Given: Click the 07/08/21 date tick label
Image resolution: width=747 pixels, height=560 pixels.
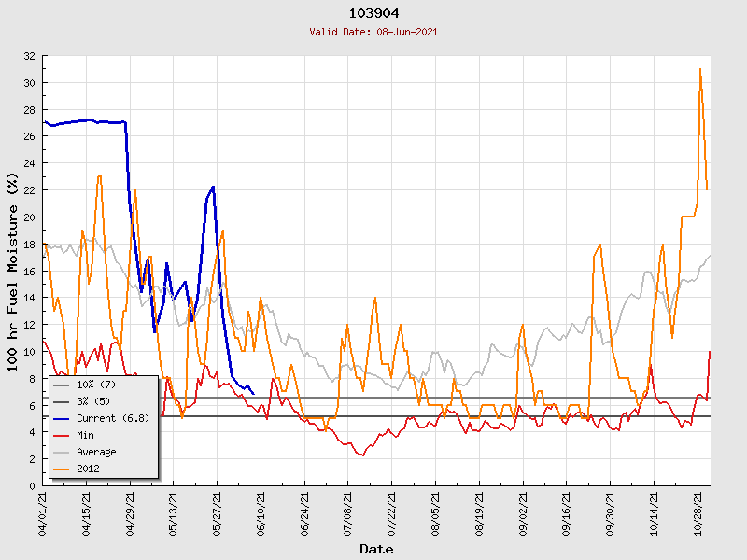Looking at the screenshot, I should click(349, 511).
